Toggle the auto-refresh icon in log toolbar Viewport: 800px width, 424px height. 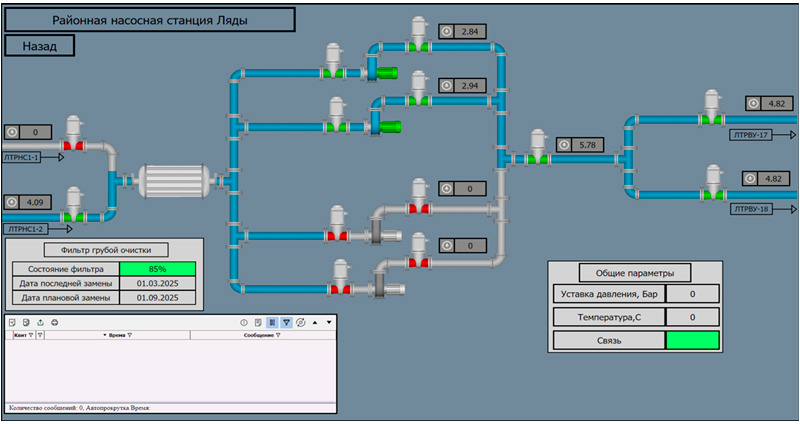(300, 323)
